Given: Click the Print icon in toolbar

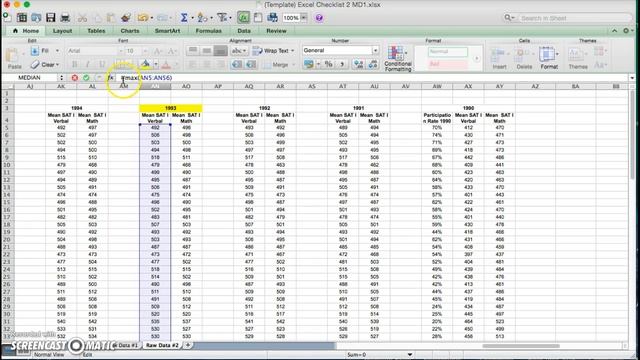Looking at the screenshot, I should 65,18.
